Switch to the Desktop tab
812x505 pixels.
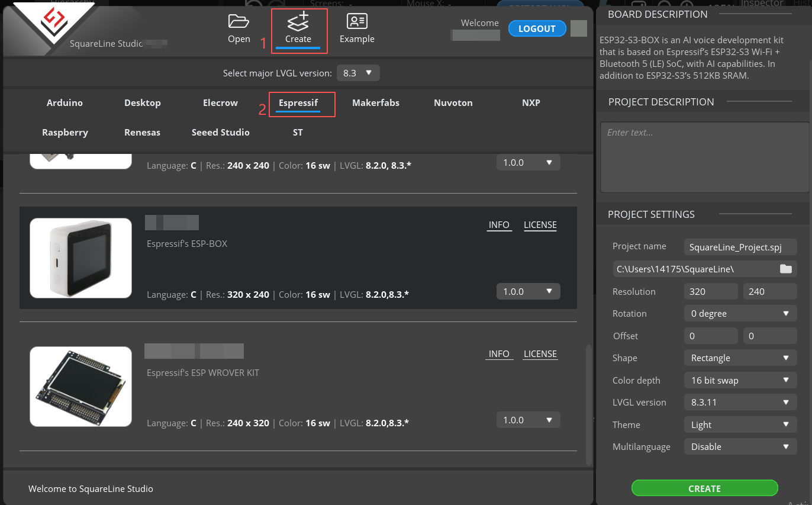[143, 103]
